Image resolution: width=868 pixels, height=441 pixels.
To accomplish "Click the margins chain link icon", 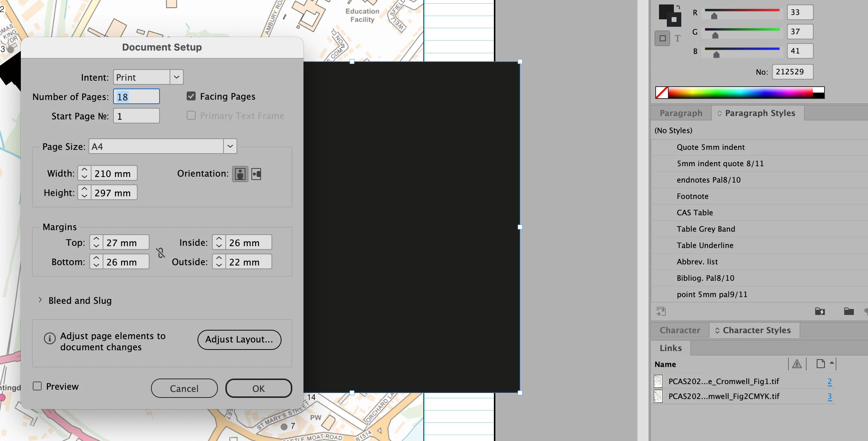I will click(x=161, y=253).
